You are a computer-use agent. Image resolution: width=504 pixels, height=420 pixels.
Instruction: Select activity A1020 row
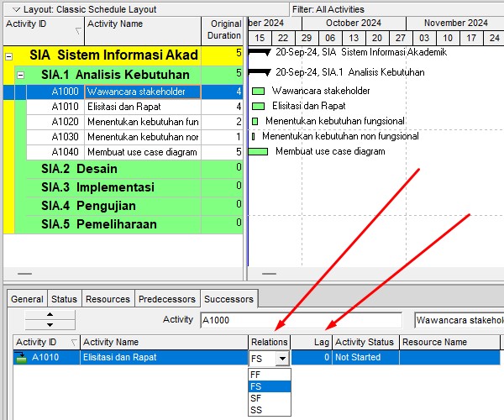click(x=134, y=122)
